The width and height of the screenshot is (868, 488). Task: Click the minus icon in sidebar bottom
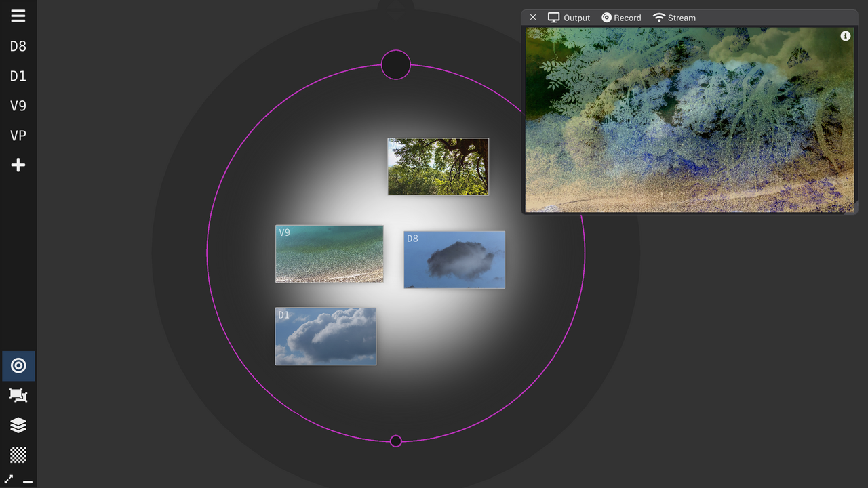[x=28, y=481]
